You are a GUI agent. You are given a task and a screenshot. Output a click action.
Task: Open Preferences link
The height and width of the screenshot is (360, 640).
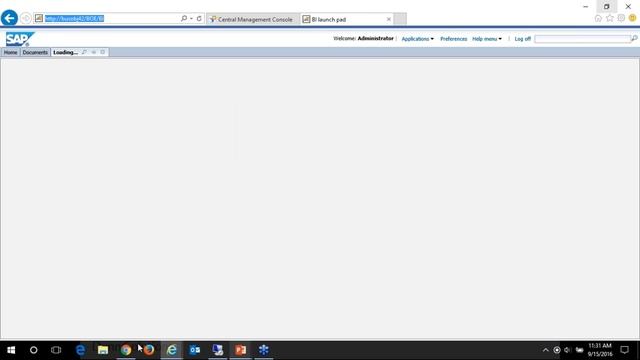pyautogui.click(x=453, y=39)
